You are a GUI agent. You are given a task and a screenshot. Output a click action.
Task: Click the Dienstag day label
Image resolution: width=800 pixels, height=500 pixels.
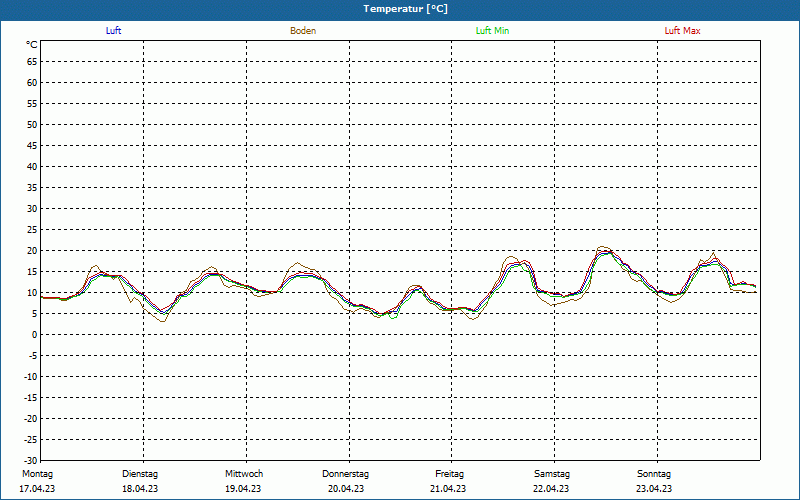click(140, 474)
